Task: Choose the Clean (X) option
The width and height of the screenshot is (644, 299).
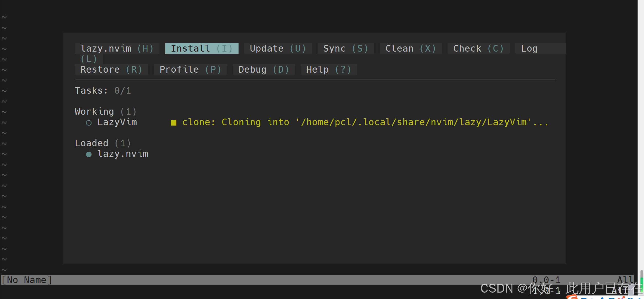Action: pos(411,49)
